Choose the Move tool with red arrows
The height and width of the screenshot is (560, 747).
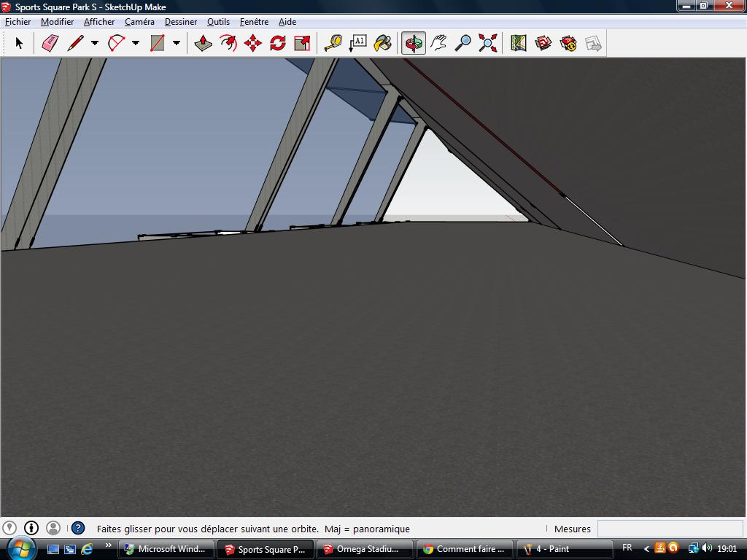pyautogui.click(x=253, y=44)
